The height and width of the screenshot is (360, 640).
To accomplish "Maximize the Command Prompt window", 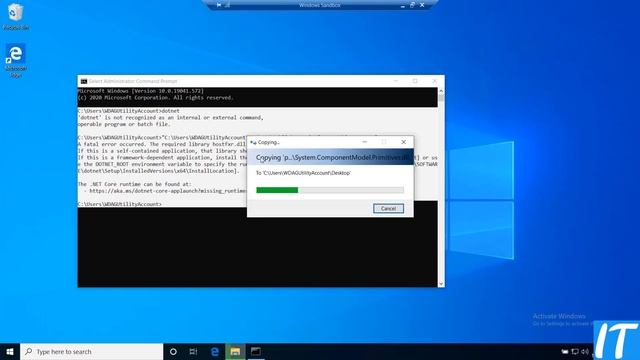I will pos(415,81).
